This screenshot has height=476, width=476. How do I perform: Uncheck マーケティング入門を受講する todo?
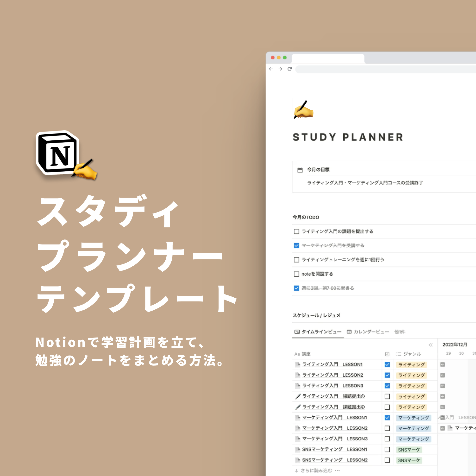click(296, 246)
